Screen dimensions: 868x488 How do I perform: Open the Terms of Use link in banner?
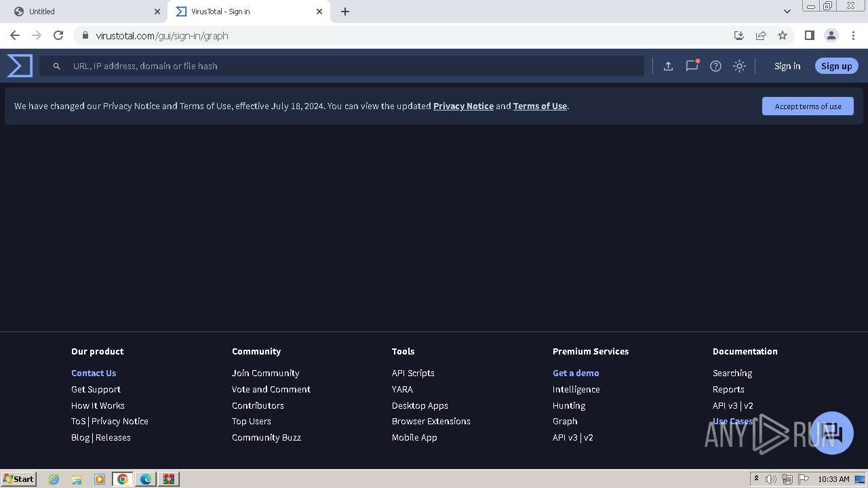540,106
